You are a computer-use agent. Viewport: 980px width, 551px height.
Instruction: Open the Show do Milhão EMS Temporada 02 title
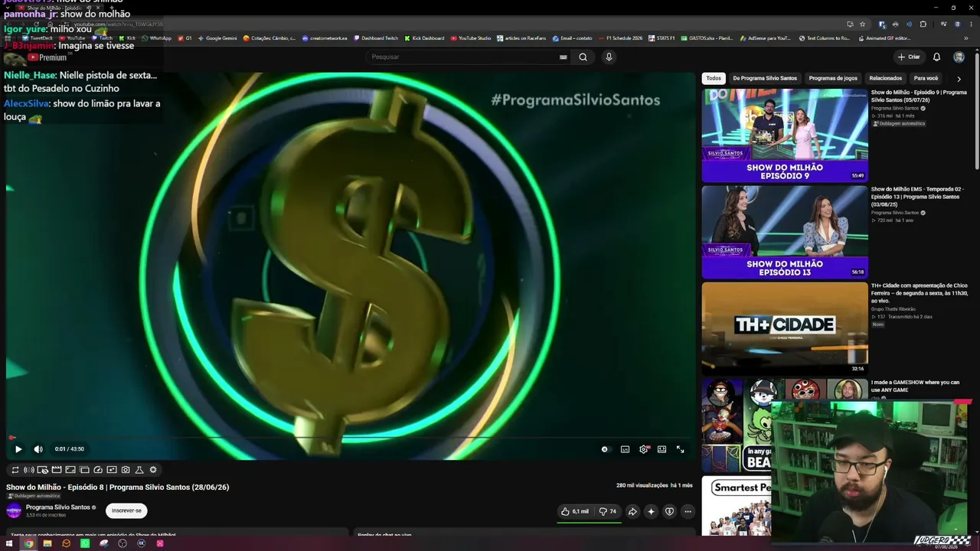(x=916, y=197)
